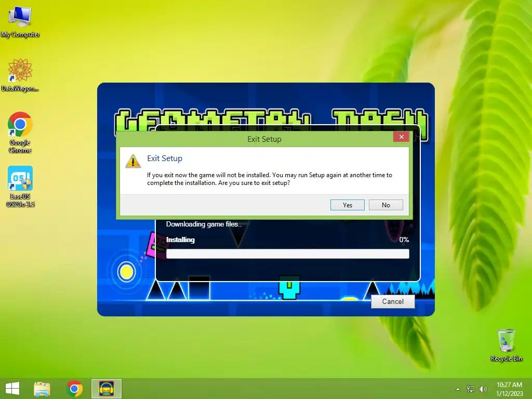Click the 'Downloading game files..' text

coord(204,224)
